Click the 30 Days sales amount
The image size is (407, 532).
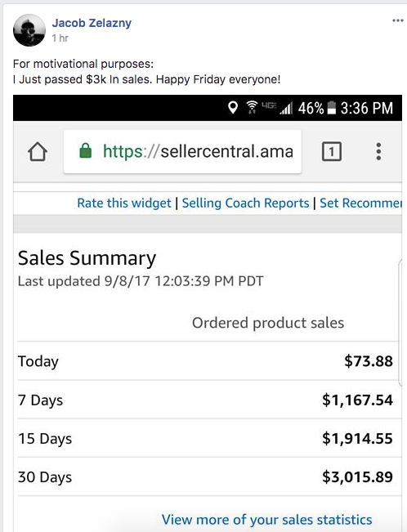coord(357,476)
